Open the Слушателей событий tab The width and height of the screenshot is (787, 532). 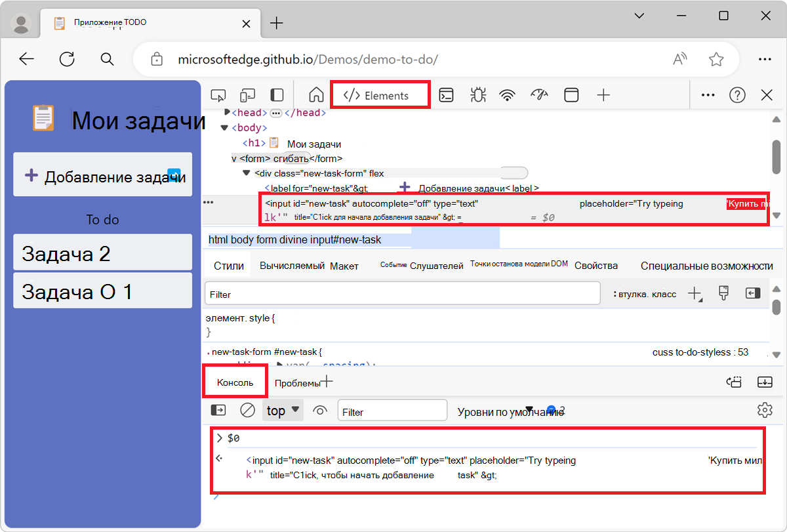pyautogui.click(x=422, y=265)
